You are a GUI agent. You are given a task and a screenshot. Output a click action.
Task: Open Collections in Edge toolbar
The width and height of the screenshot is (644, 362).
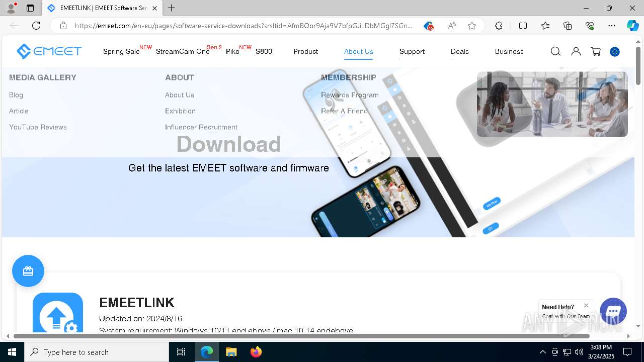tap(568, 26)
